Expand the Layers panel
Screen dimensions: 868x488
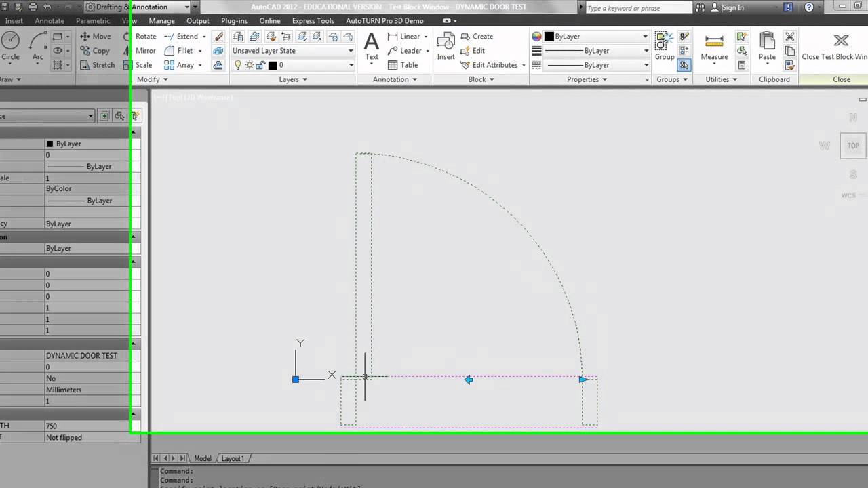click(293, 79)
